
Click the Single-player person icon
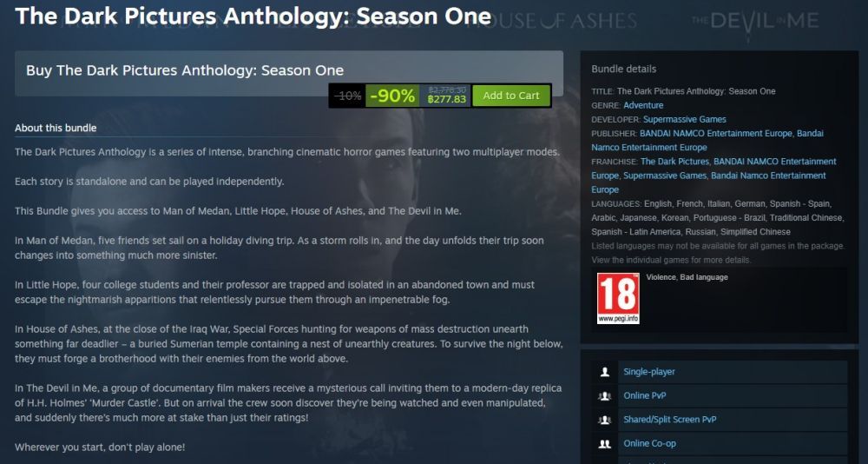[604, 372]
